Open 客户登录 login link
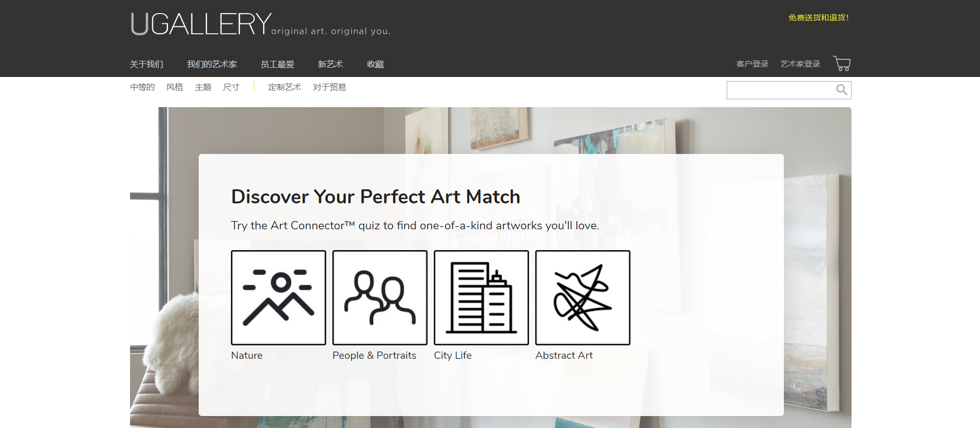 [x=752, y=63]
